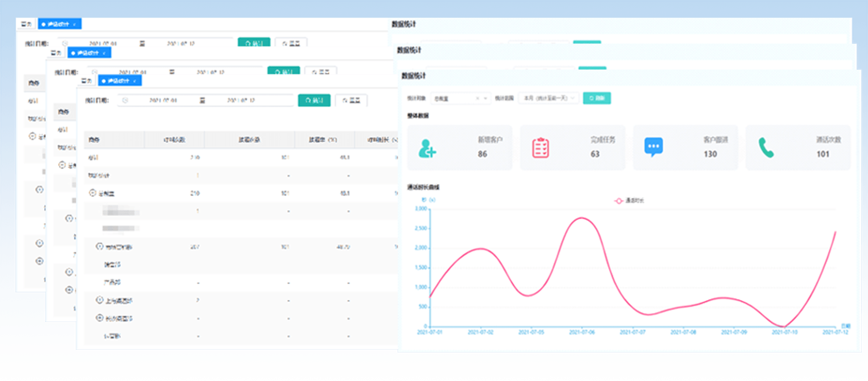This screenshot has width=868, height=381.
Task: Click the green search button in the front-most window
Action: (314, 100)
